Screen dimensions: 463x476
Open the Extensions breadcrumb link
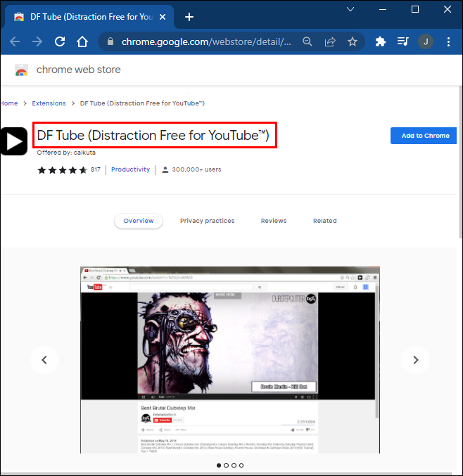49,103
